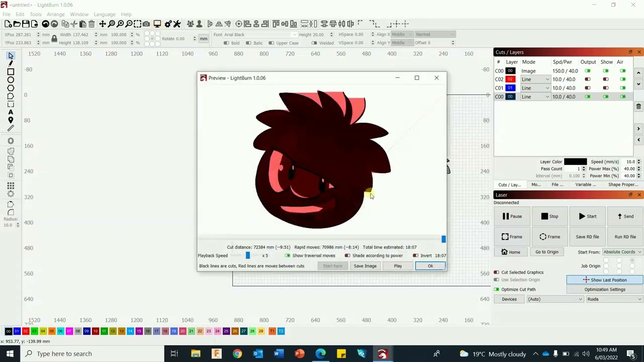Open the Device Settings wrench icon
The height and width of the screenshot is (362, 644).
[177, 24]
